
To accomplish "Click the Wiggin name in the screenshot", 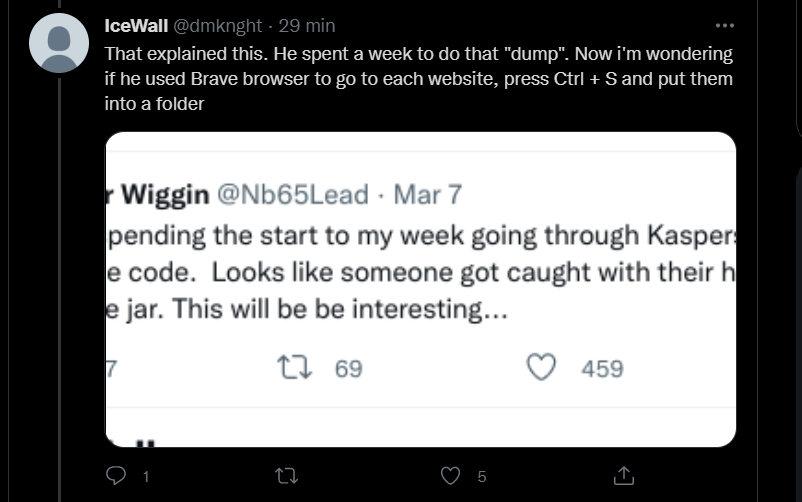I will click(162, 193).
